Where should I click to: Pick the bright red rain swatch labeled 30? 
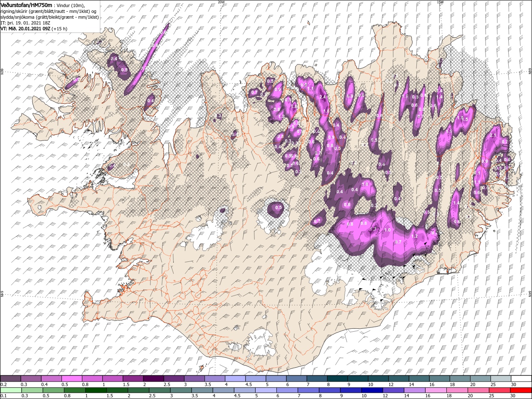click(x=521, y=390)
